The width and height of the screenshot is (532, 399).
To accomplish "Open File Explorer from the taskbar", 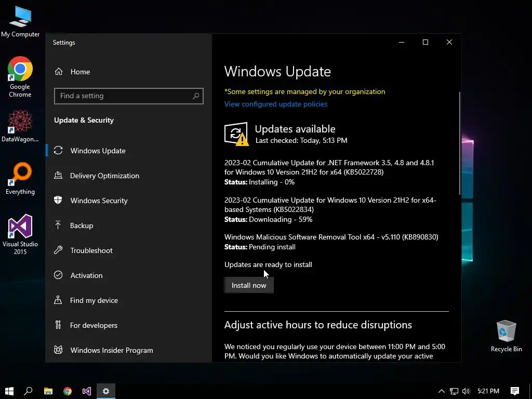I will [x=48, y=391].
